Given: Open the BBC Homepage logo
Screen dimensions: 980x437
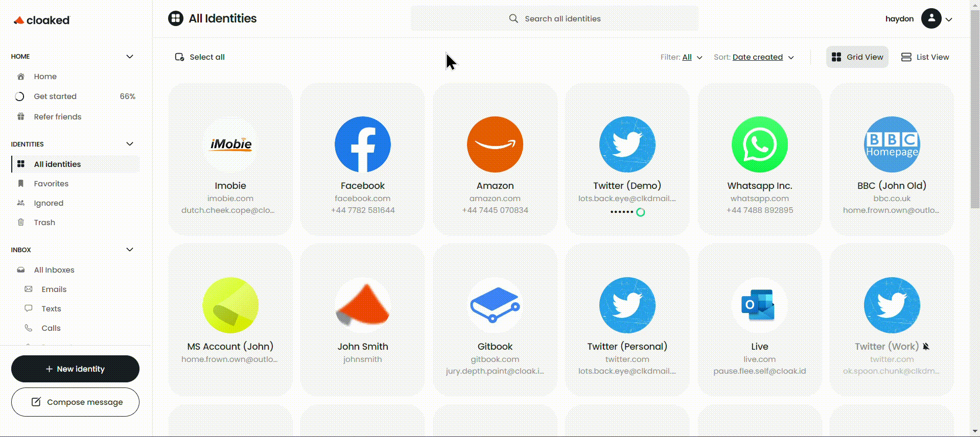Looking at the screenshot, I should click(892, 144).
